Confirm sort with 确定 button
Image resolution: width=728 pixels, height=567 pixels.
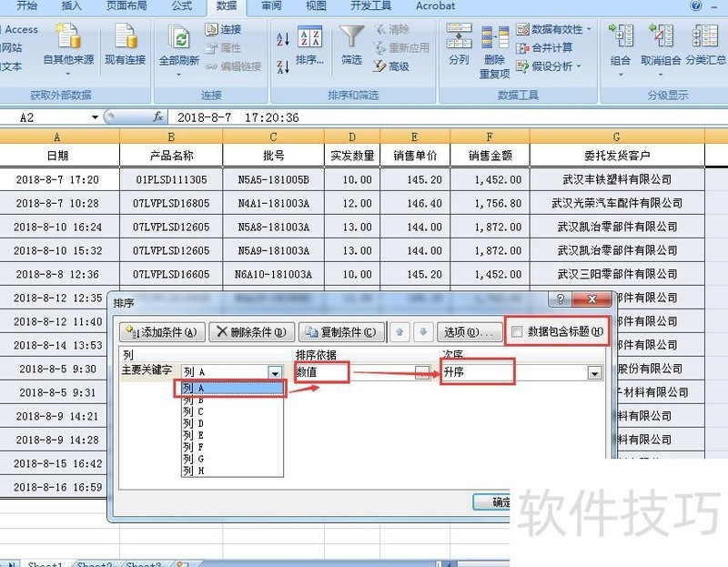[x=492, y=501]
